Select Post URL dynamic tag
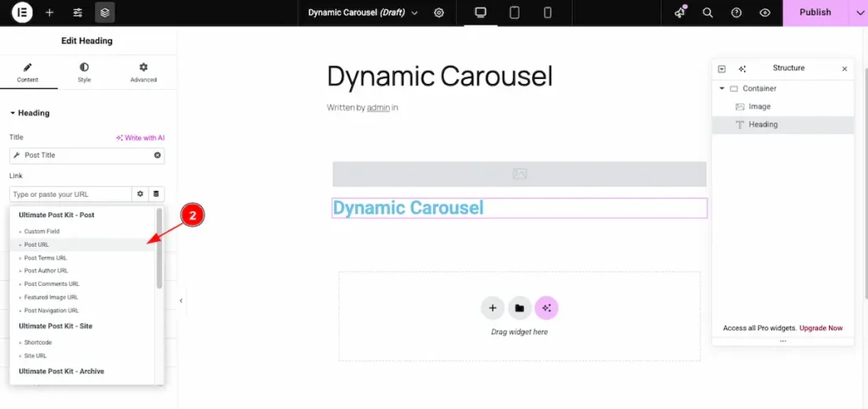This screenshot has width=868, height=409. click(x=36, y=244)
